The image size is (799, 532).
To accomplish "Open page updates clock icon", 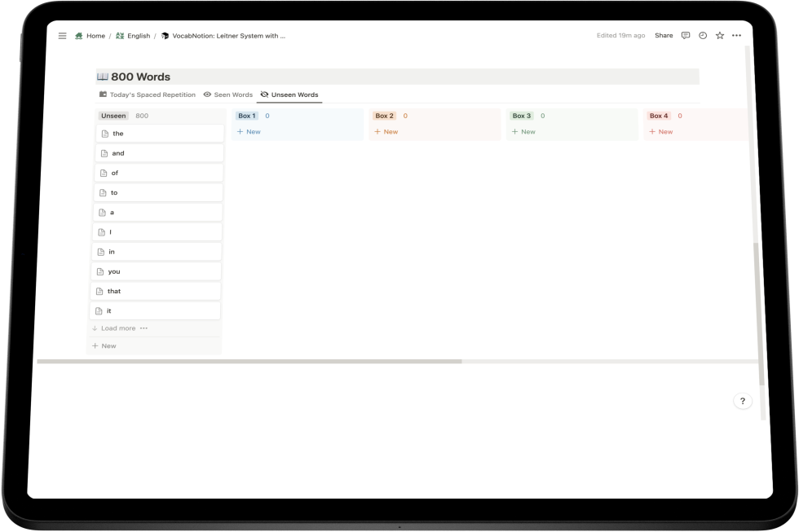I will pos(703,36).
